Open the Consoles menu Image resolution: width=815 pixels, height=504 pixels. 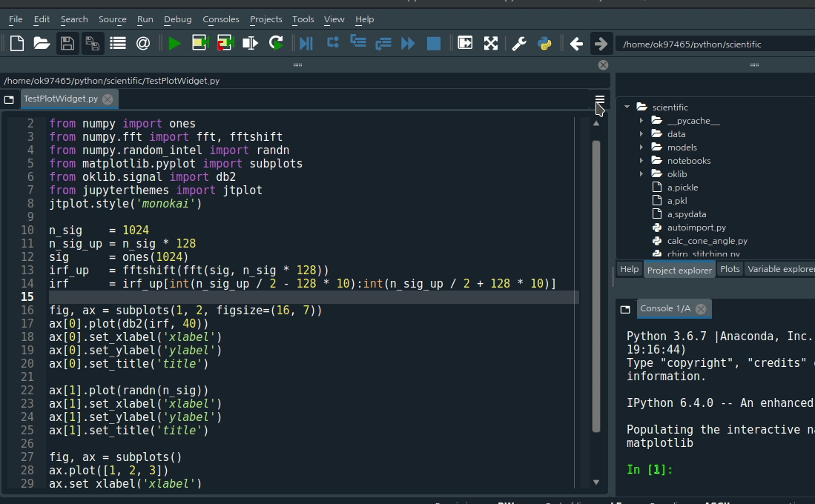pos(221,19)
